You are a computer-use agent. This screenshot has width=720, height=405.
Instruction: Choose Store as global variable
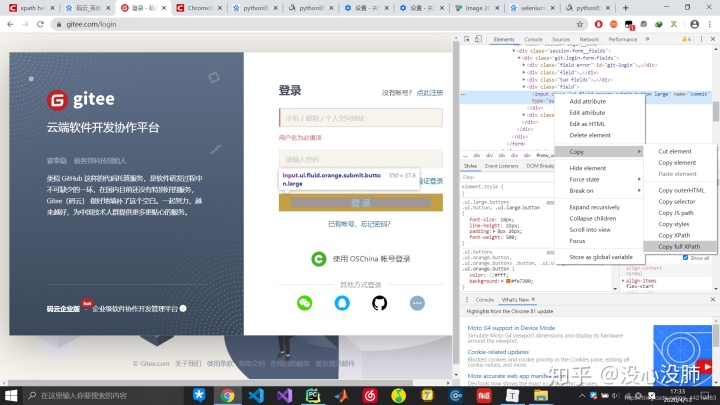click(x=599, y=257)
